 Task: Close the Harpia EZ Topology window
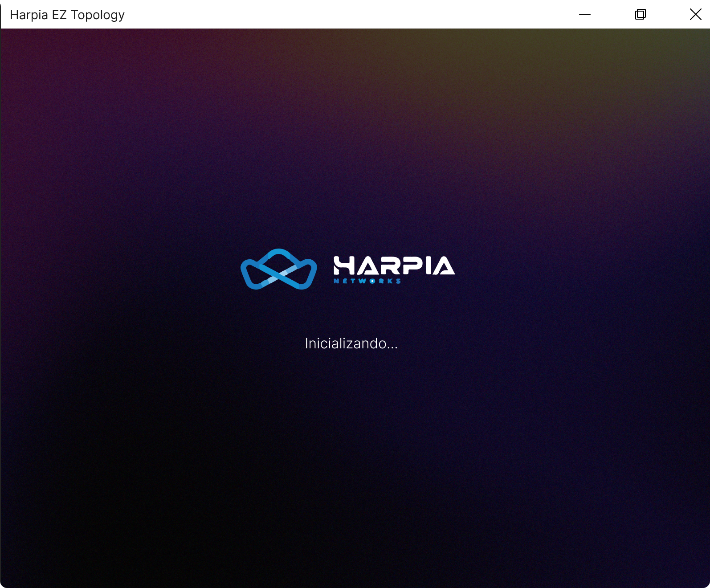(x=695, y=14)
